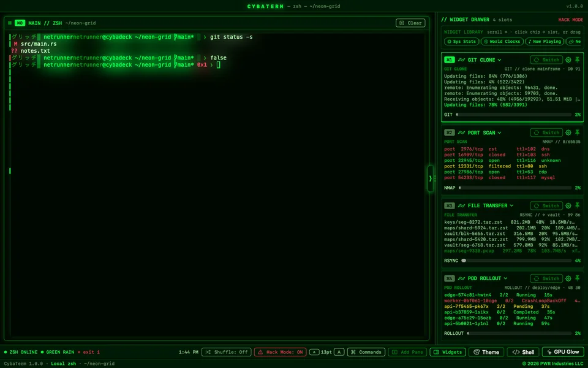Open settings gear for Port Scan widget
This screenshot has height=368, width=588.
click(568, 132)
